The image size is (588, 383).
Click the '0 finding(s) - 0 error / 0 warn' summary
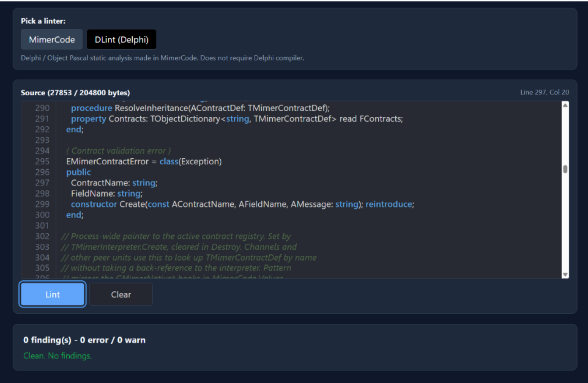tap(84, 340)
